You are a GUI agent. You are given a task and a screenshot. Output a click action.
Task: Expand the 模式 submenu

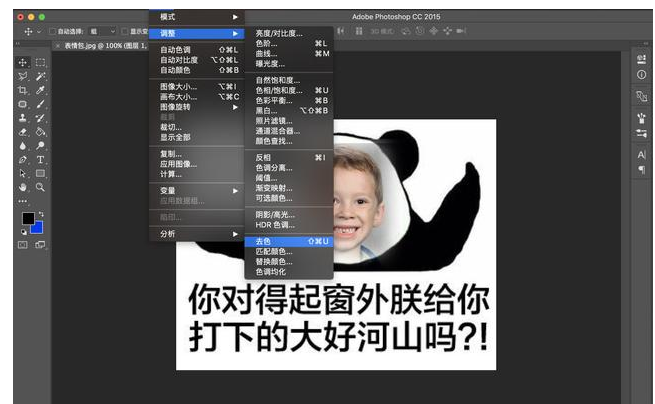[196, 17]
